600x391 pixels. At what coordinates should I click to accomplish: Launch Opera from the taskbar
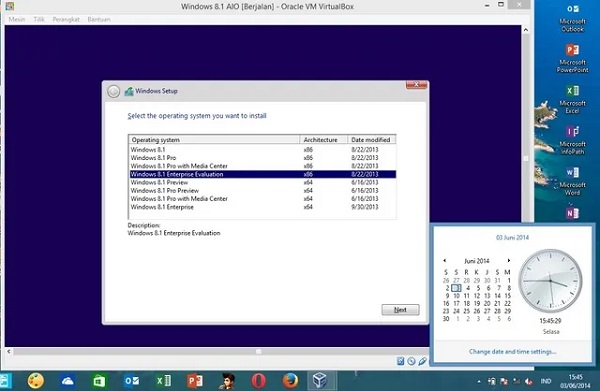259,381
